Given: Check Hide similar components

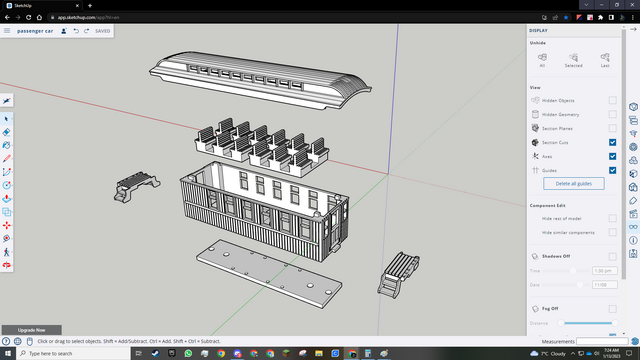Looking at the screenshot, I should [612, 233].
